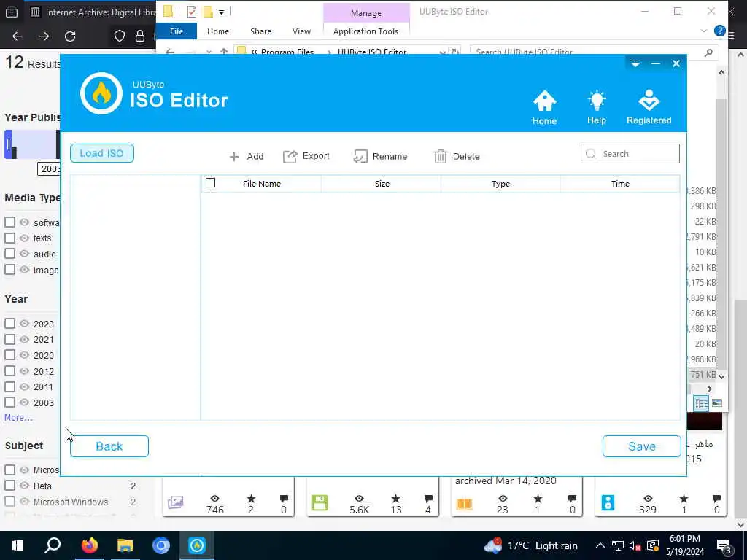Check the 2012 year filter
The width and height of the screenshot is (747, 560).
click(10, 370)
